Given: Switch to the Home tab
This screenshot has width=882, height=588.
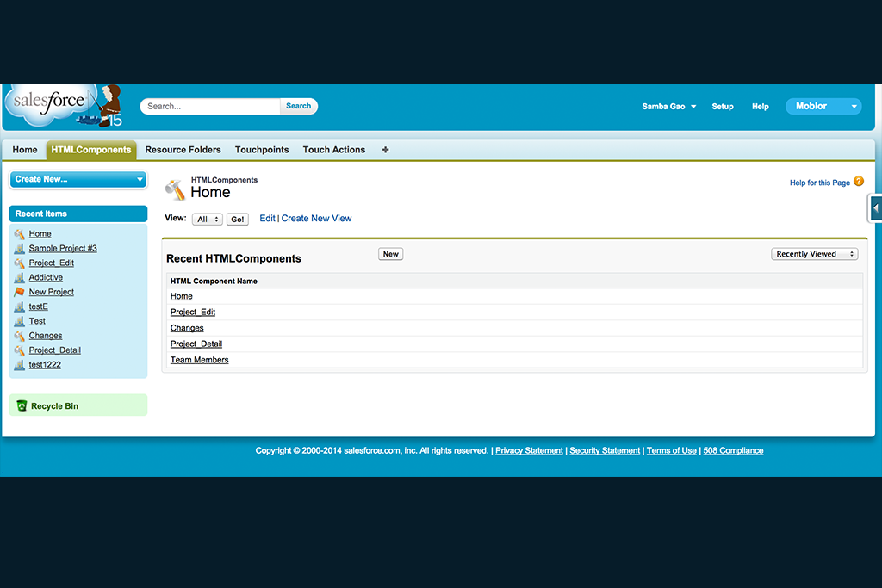Looking at the screenshot, I should pos(25,150).
